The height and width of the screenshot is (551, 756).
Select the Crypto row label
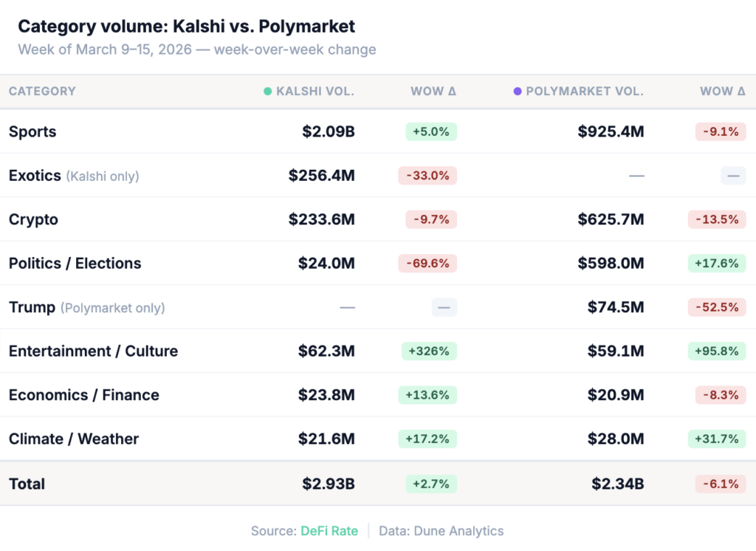pos(33,219)
